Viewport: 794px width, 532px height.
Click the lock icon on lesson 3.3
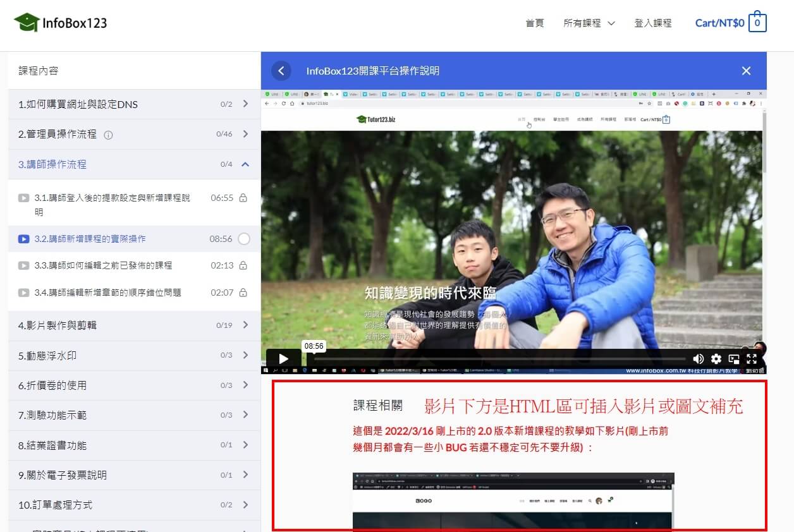243,265
